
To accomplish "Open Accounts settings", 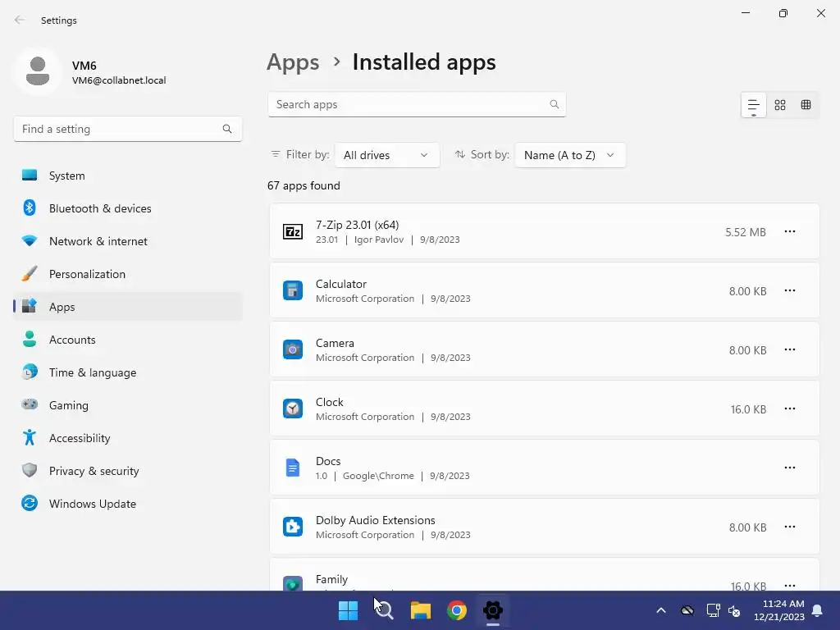I will (128, 340).
